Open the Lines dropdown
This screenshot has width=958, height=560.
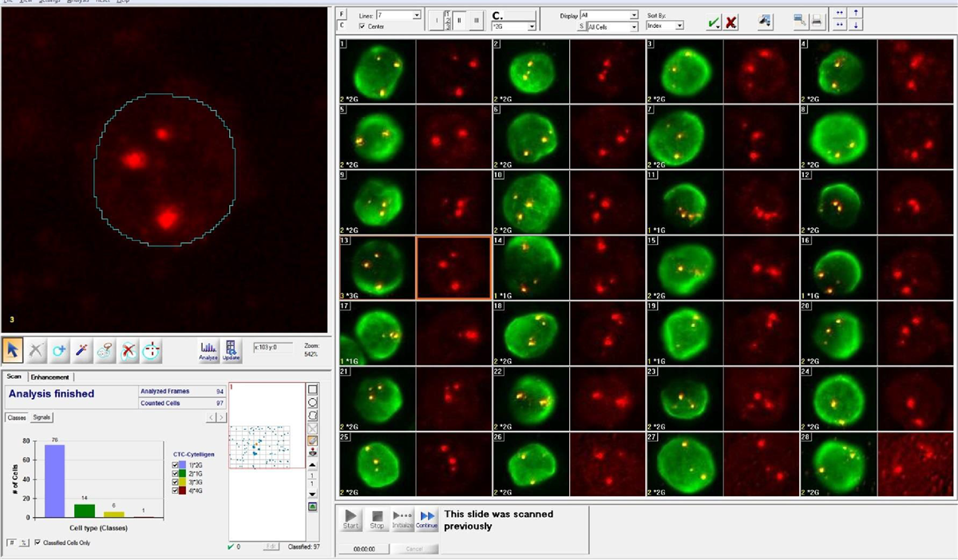pyautogui.click(x=416, y=15)
